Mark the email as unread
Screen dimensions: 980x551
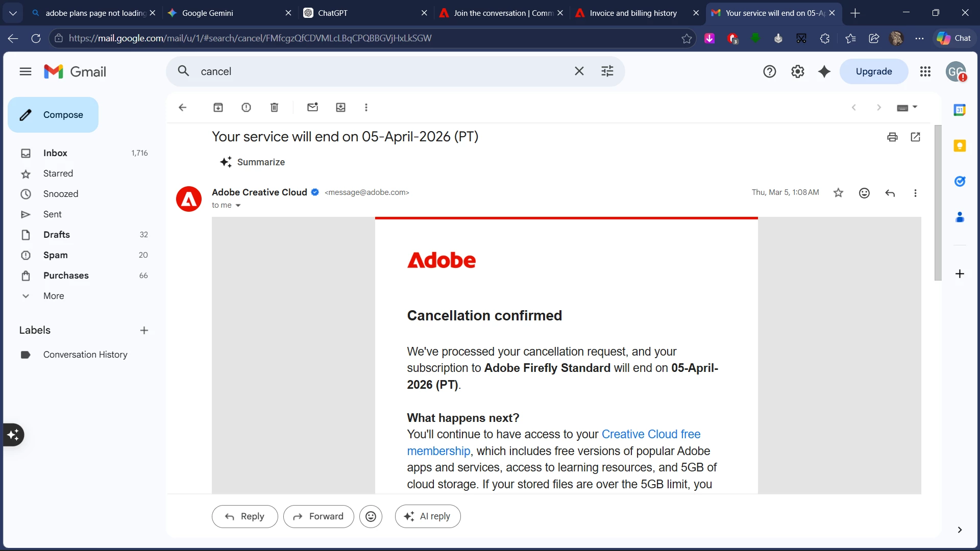312,107
